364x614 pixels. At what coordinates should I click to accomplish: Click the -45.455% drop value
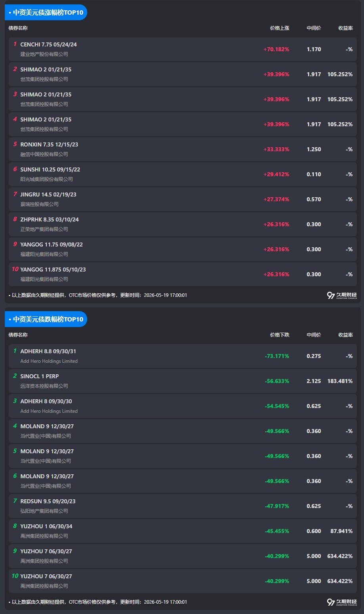coord(277,531)
